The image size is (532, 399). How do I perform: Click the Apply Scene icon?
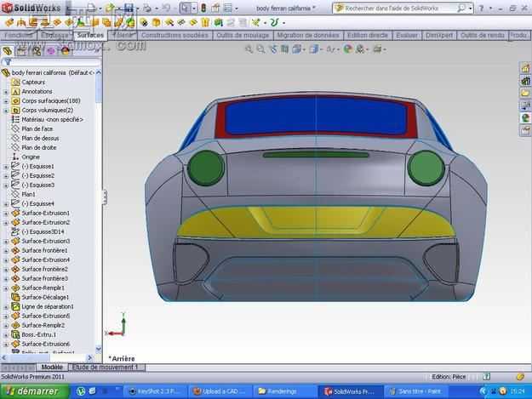(x=360, y=49)
